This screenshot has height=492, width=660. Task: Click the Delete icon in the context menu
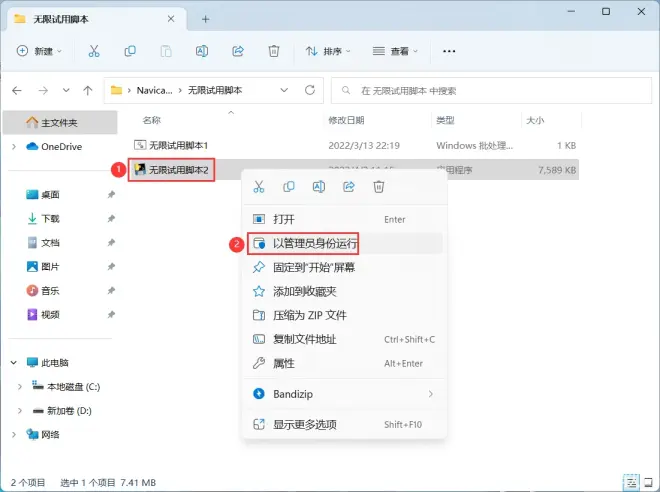click(x=379, y=186)
